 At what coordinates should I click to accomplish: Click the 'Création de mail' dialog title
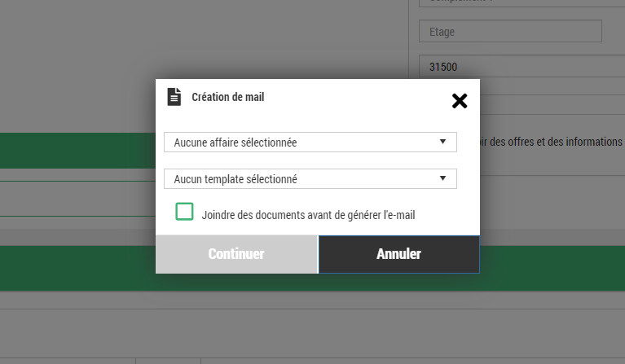pyautogui.click(x=227, y=97)
